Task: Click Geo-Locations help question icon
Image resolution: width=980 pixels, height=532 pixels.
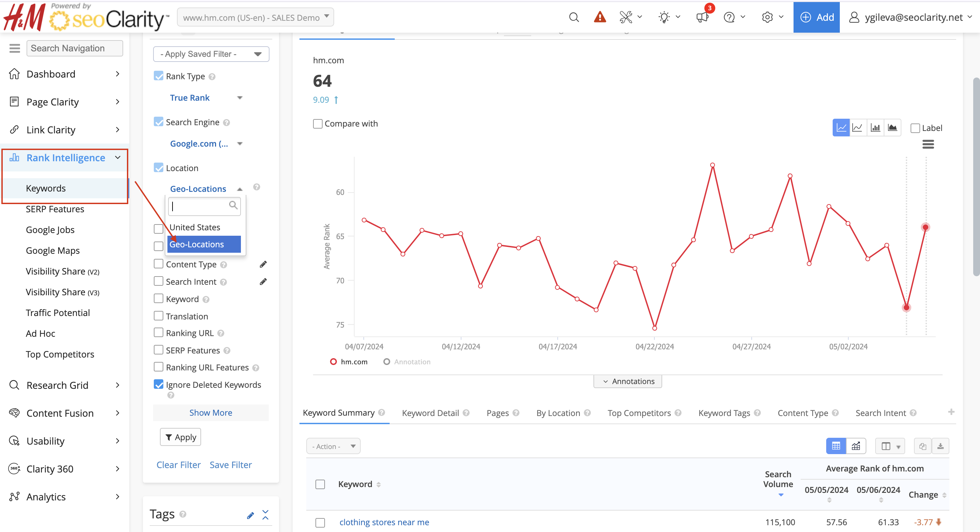Action: coord(257,187)
